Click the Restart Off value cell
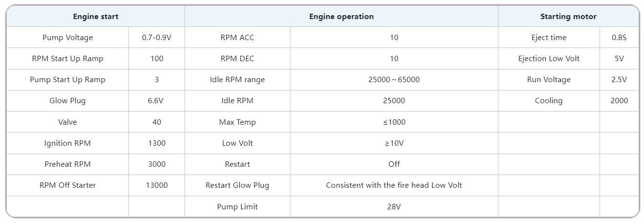The image size is (644, 224). click(x=394, y=164)
